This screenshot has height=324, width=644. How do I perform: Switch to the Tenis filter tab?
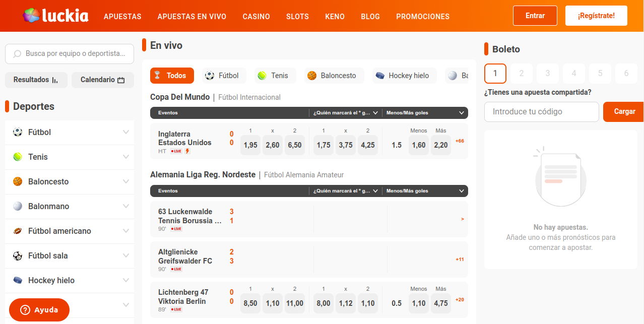(x=275, y=76)
